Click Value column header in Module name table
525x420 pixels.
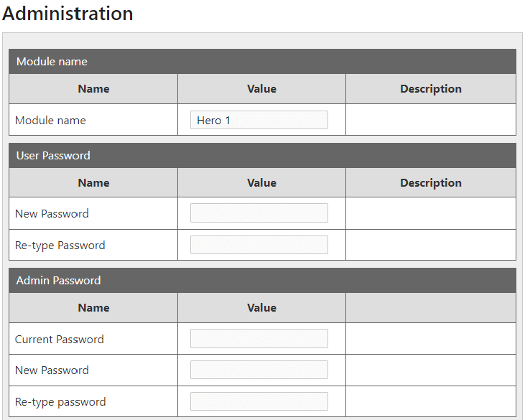pyautogui.click(x=261, y=89)
